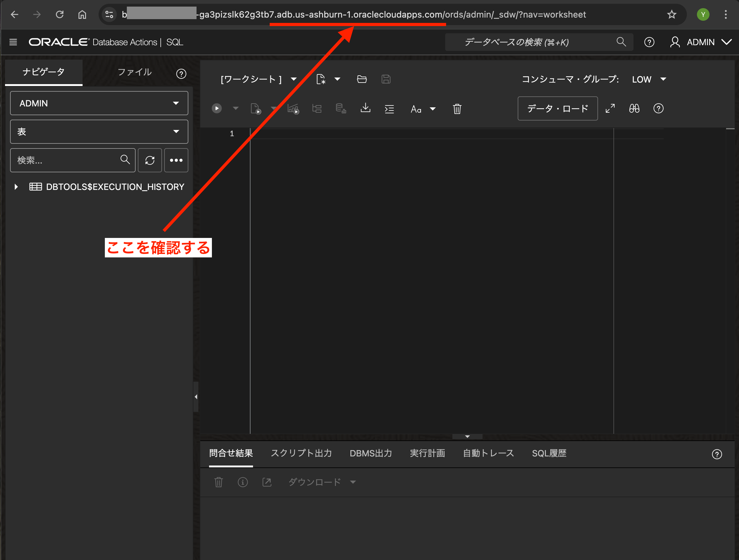739x560 pixels.
Task: Click the format/indent code icon
Action: point(389,109)
